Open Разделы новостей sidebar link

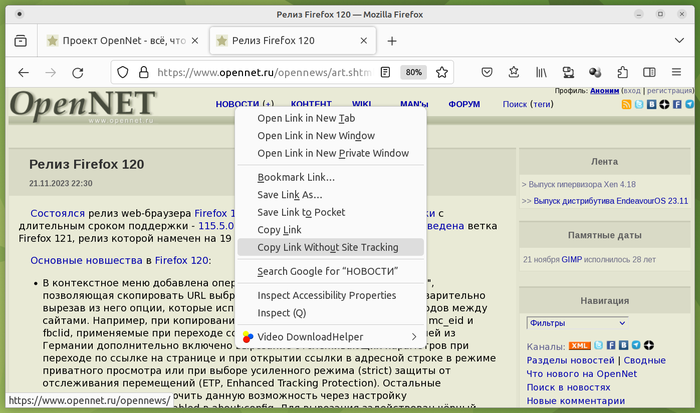571,360
